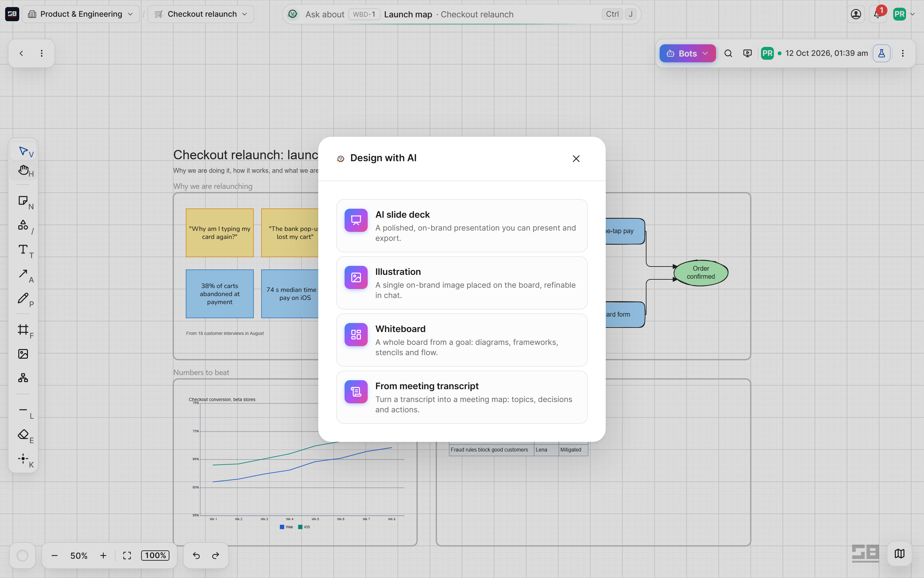Zoom in with the plus button
The image size is (924, 578).
coord(103,556)
